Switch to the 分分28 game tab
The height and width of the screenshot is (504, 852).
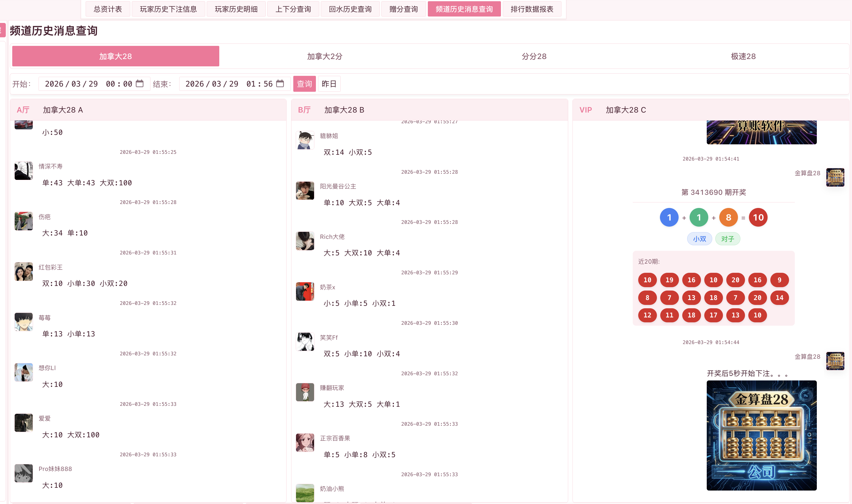pos(534,56)
